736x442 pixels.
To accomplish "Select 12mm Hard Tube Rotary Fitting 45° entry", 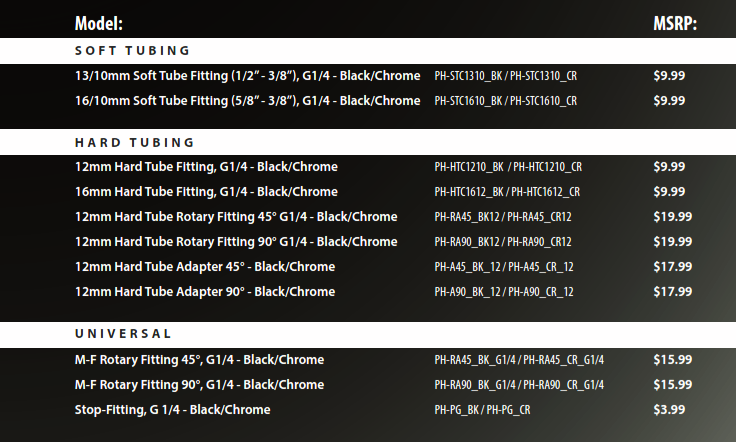I will (236, 217).
